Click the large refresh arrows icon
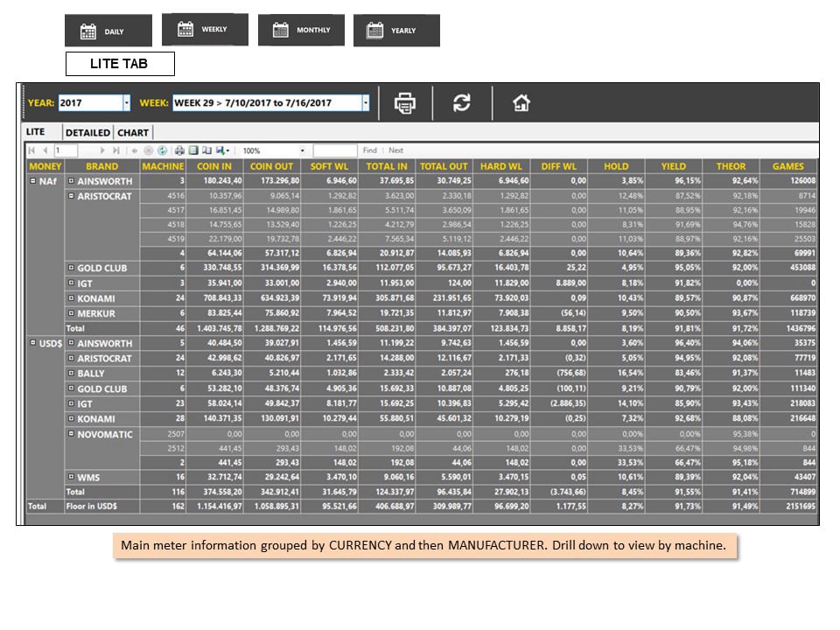The image size is (840, 630). (x=462, y=102)
